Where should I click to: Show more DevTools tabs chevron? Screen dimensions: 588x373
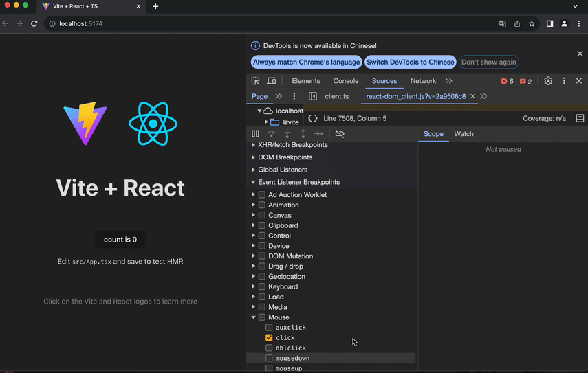pyautogui.click(x=448, y=81)
